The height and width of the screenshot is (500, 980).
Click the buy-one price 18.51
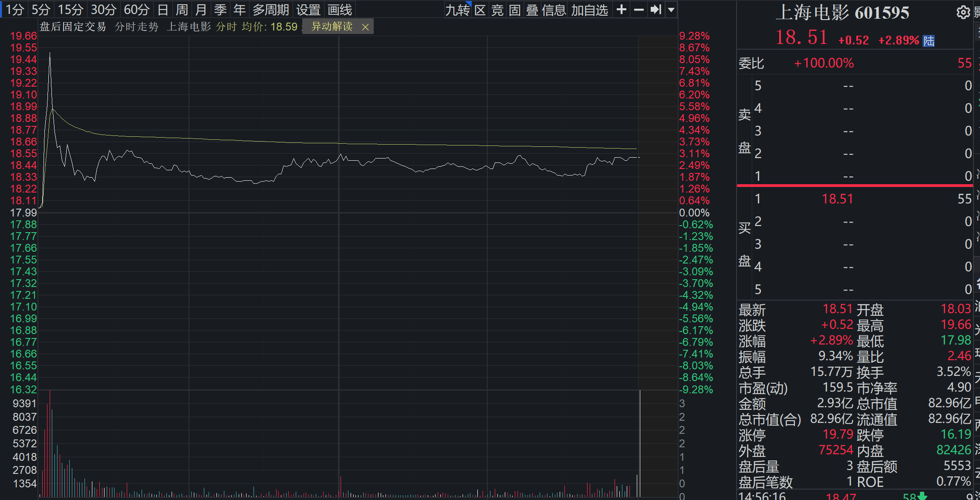click(837, 199)
